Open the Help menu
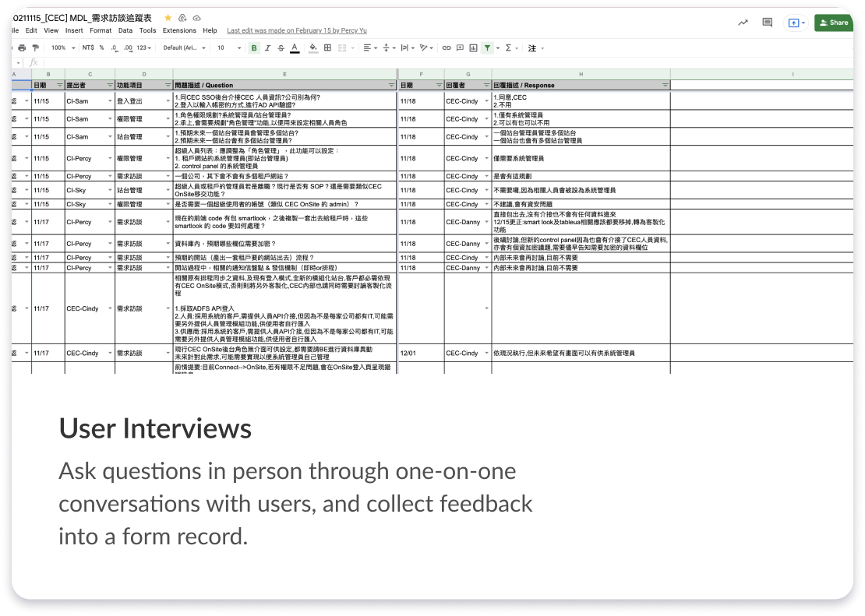The image size is (865, 616). coord(210,31)
